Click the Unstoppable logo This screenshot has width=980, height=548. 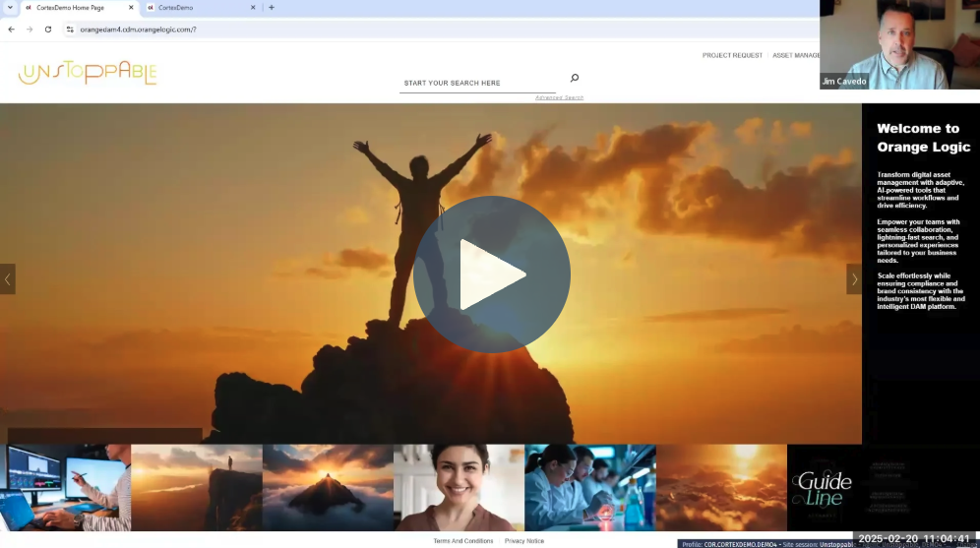[x=88, y=73]
